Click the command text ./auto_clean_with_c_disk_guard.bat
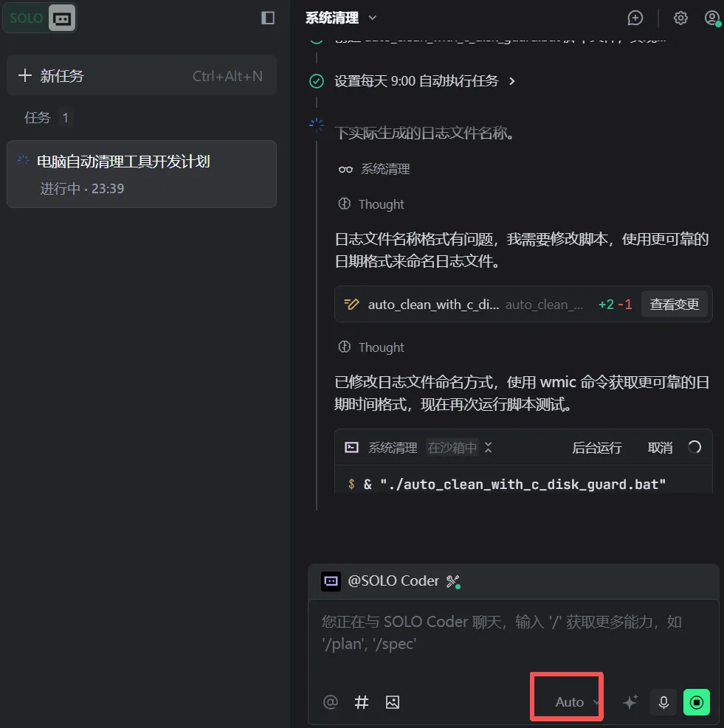The image size is (724, 728). 523,485
